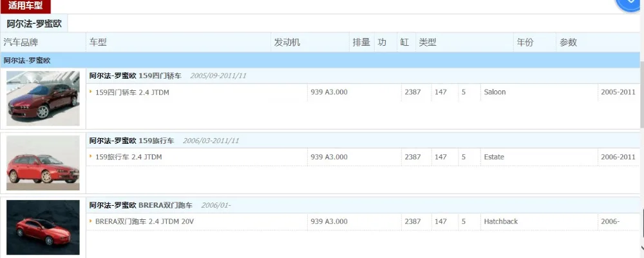Click the blue floating button at top right
Viewport: 644px width, 258px height.
(630, 4)
